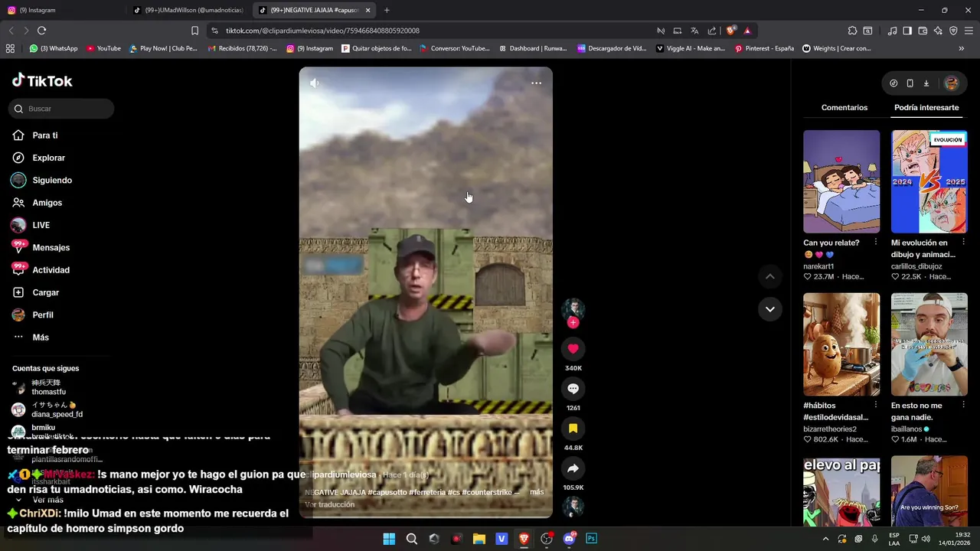Screen dimensions: 980x551
Task: Open Brave Leo AI sparkle icon
Action: 938,31
